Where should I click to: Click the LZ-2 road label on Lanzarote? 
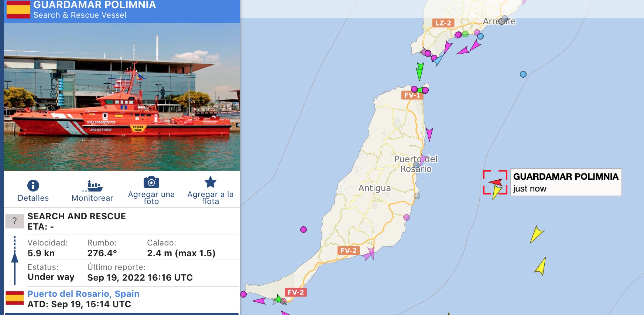click(443, 23)
